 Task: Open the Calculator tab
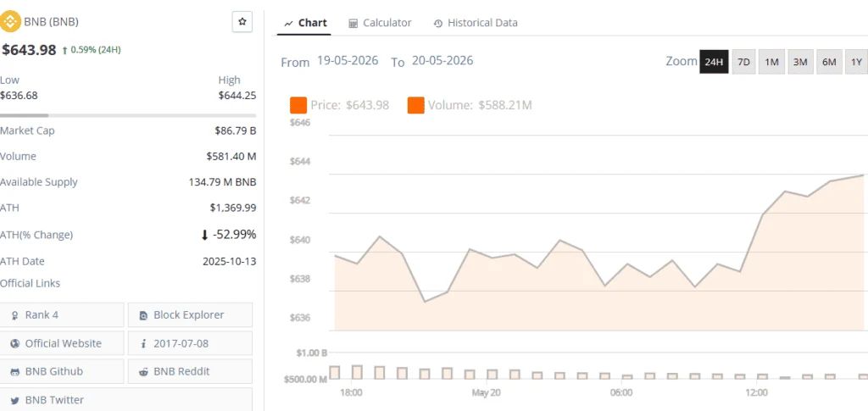[x=380, y=23]
